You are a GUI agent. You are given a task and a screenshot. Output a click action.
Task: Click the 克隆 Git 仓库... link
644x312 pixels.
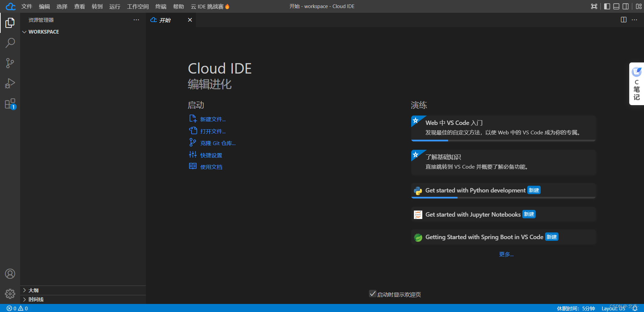[x=218, y=143]
